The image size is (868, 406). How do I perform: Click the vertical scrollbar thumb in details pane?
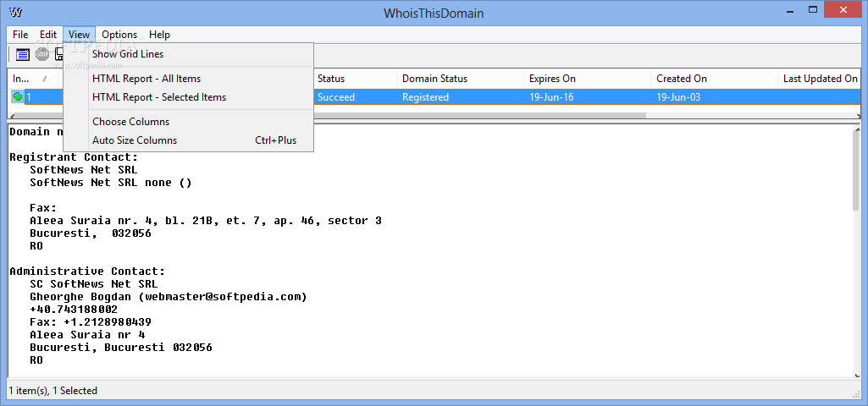click(856, 173)
